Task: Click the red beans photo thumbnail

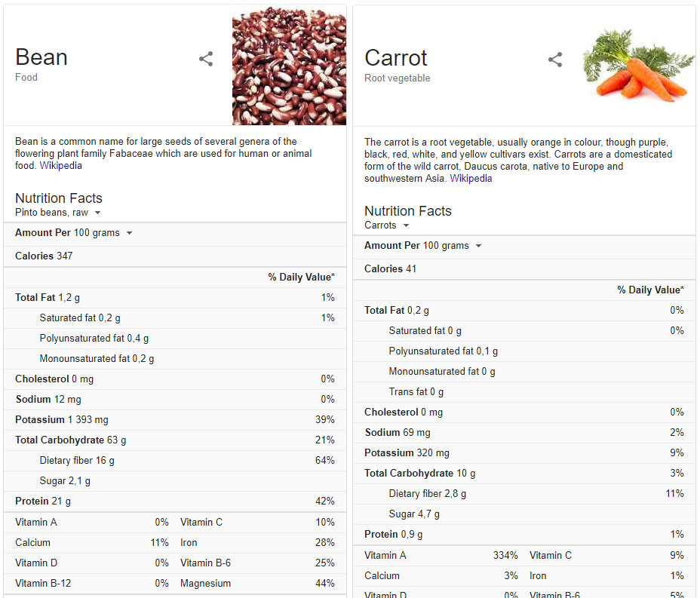Action: pos(290,65)
